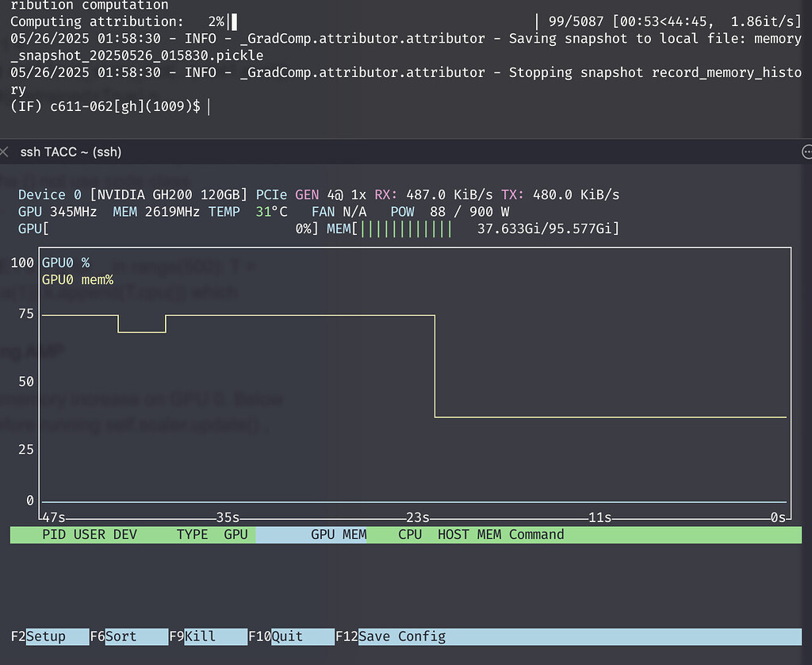The height and width of the screenshot is (665, 812).
Task: Click the green MEM usage bar
Action: point(406,229)
